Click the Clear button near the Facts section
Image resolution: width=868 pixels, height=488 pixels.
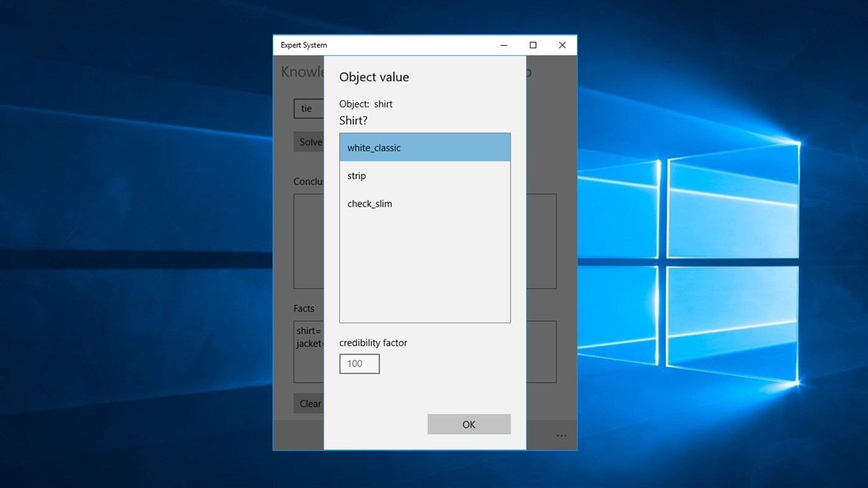tap(310, 403)
